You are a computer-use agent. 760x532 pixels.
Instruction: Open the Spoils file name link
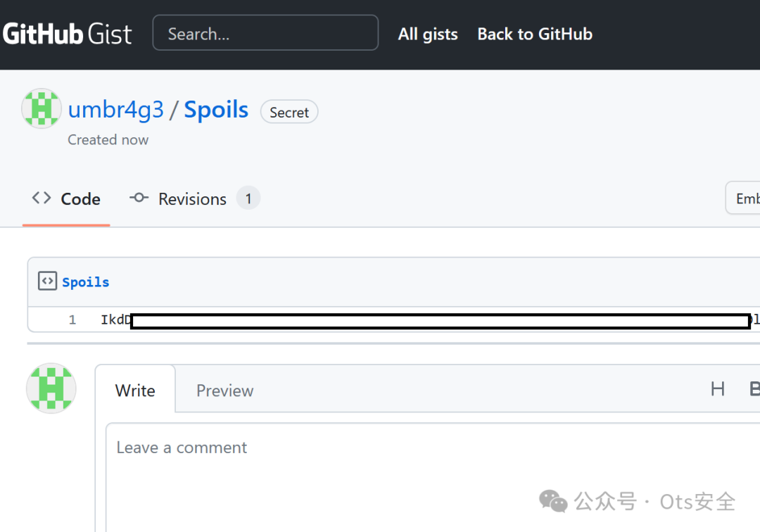[x=86, y=282]
